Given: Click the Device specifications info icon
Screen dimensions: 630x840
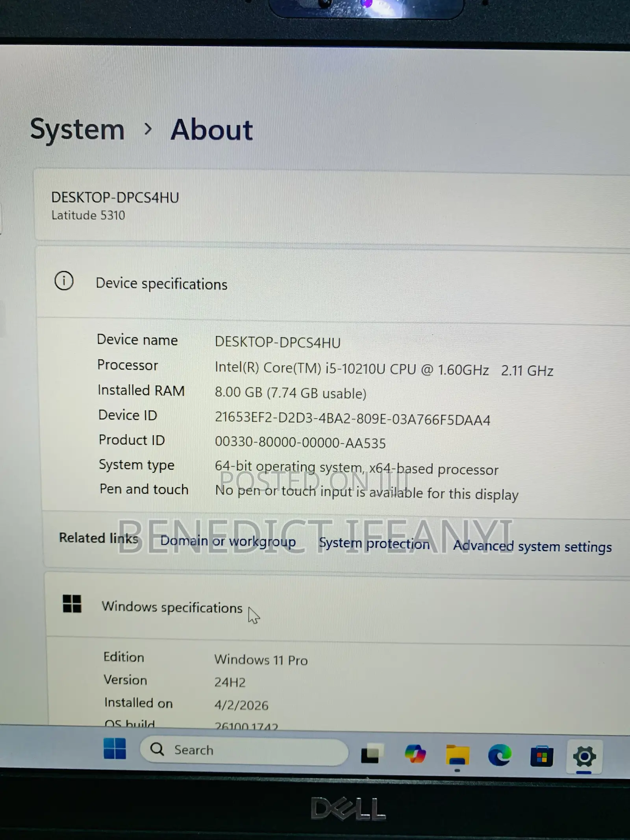Looking at the screenshot, I should [64, 281].
